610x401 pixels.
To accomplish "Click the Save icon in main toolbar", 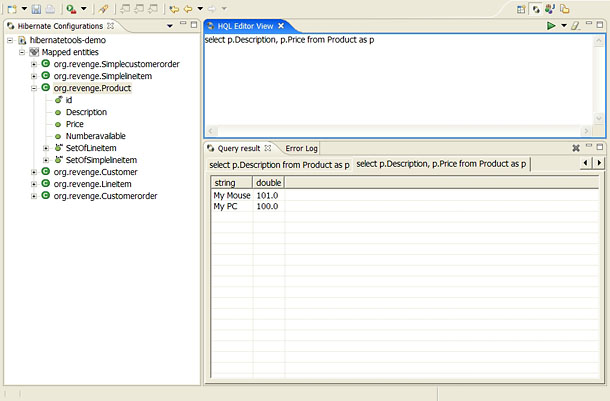I will click(37, 8).
